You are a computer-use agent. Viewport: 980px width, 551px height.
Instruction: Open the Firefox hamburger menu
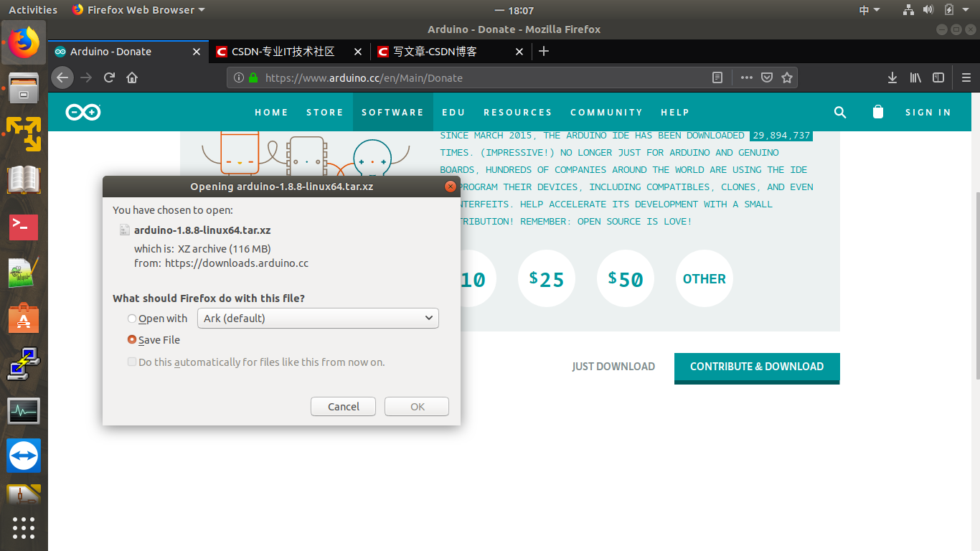tap(966, 77)
